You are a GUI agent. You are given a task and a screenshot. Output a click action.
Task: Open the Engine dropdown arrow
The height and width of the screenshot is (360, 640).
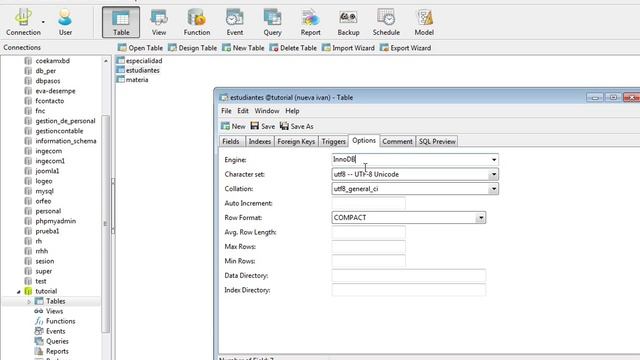tap(494, 160)
